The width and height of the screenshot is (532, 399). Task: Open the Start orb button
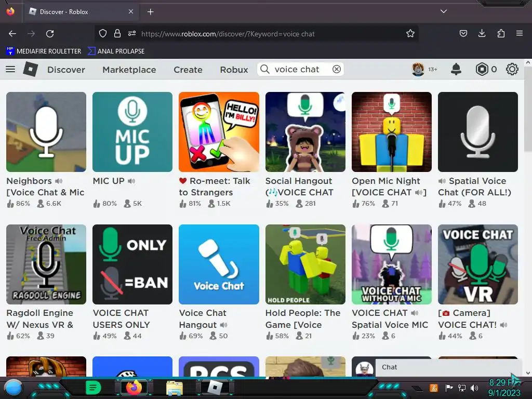tap(14, 388)
